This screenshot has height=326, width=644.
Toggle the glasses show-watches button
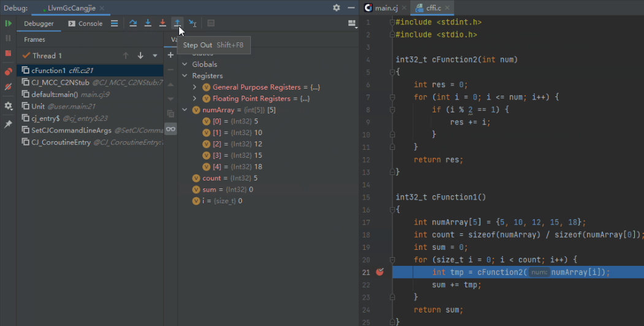pyautogui.click(x=171, y=128)
